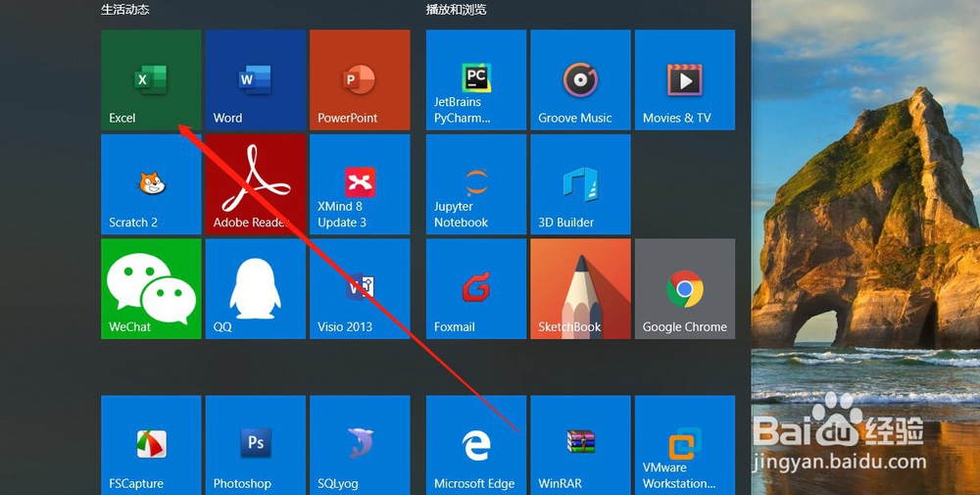This screenshot has height=495, width=980.
Task: Launch Google Chrome from its tile
Action: pyautogui.click(x=685, y=289)
